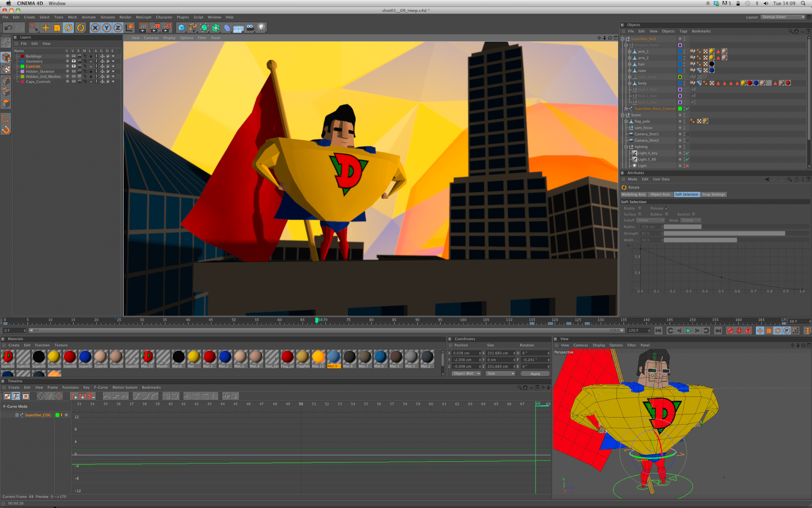Select the Move tool in top toolbar

[46, 28]
